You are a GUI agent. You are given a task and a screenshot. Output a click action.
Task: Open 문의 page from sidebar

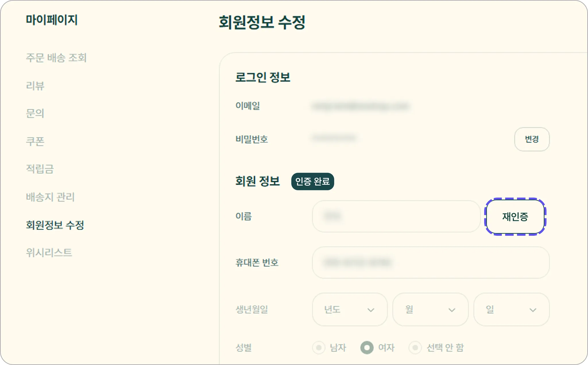pyautogui.click(x=35, y=113)
